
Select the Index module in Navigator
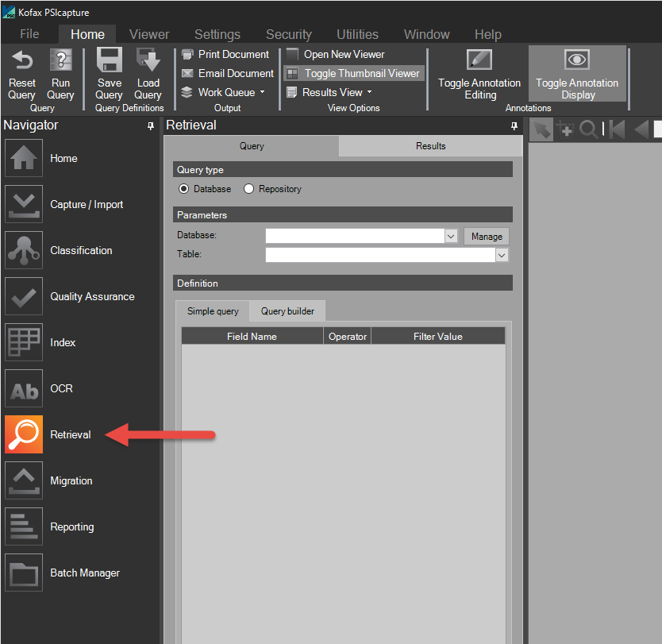point(24,342)
